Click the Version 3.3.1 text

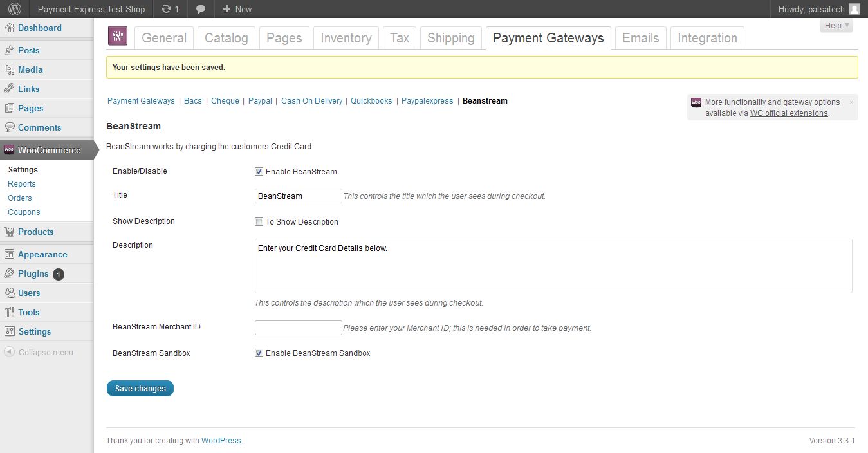click(832, 441)
